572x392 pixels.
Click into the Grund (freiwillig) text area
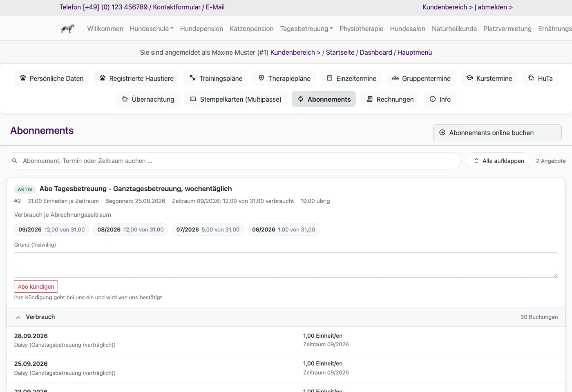pos(286,265)
